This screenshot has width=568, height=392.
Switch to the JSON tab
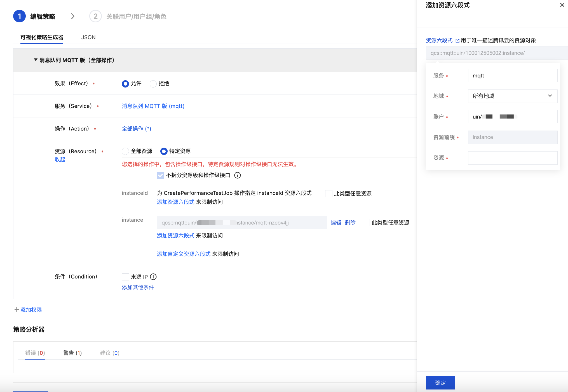tap(88, 37)
